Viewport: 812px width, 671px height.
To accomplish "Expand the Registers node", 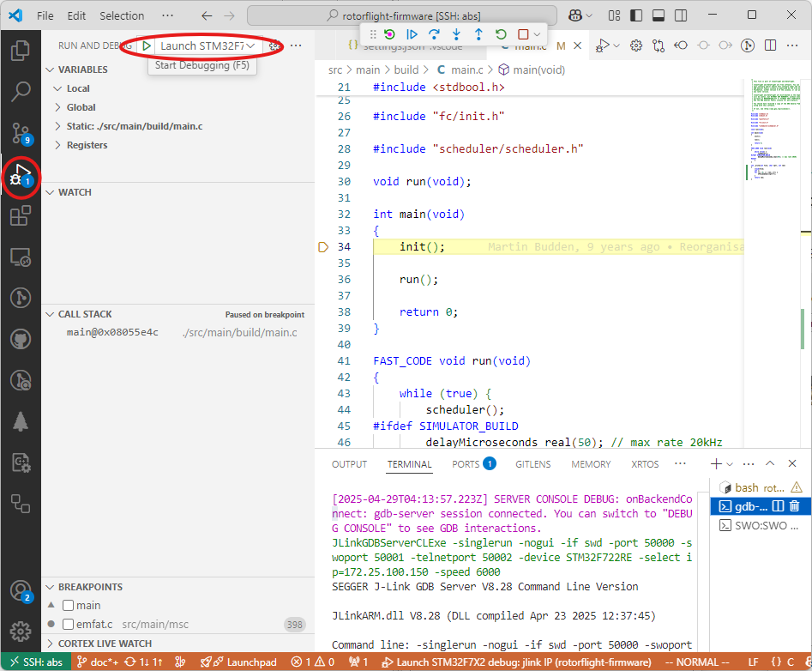I will pyautogui.click(x=58, y=145).
